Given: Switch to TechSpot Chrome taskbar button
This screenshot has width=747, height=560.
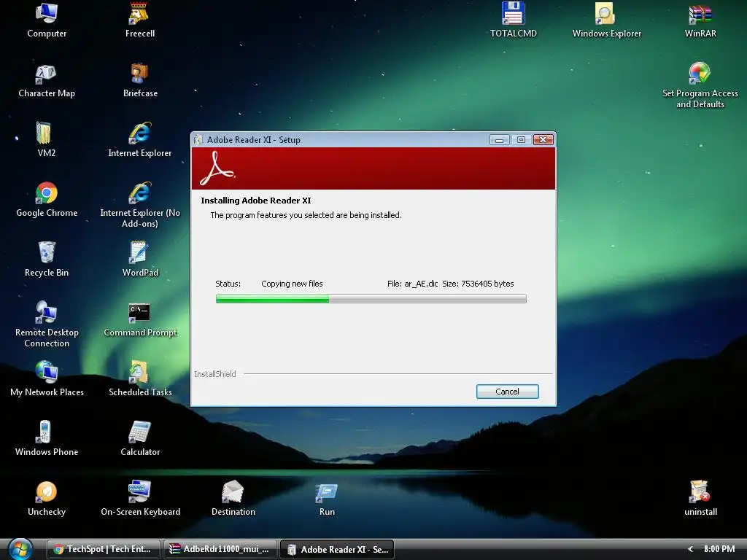Looking at the screenshot, I should pos(104,549).
